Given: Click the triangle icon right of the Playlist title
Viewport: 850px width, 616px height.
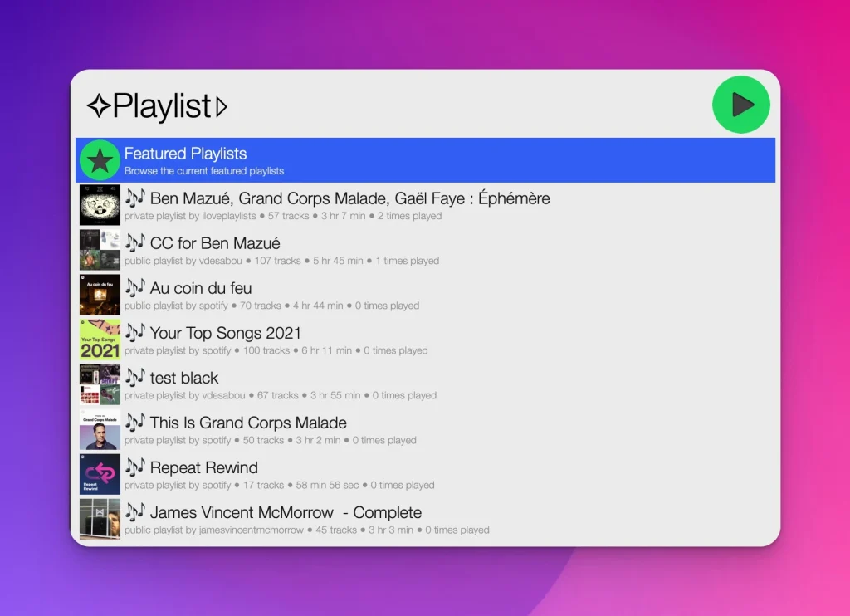Looking at the screenshot, I should (x=221, y=106).
